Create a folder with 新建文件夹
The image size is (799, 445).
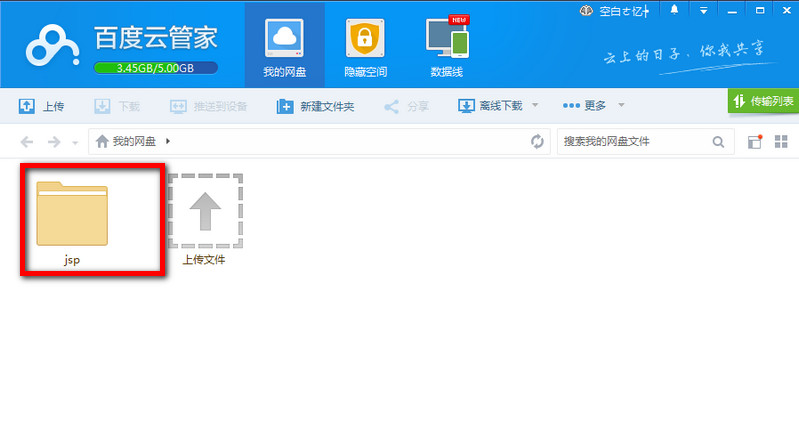click(316, 106)
